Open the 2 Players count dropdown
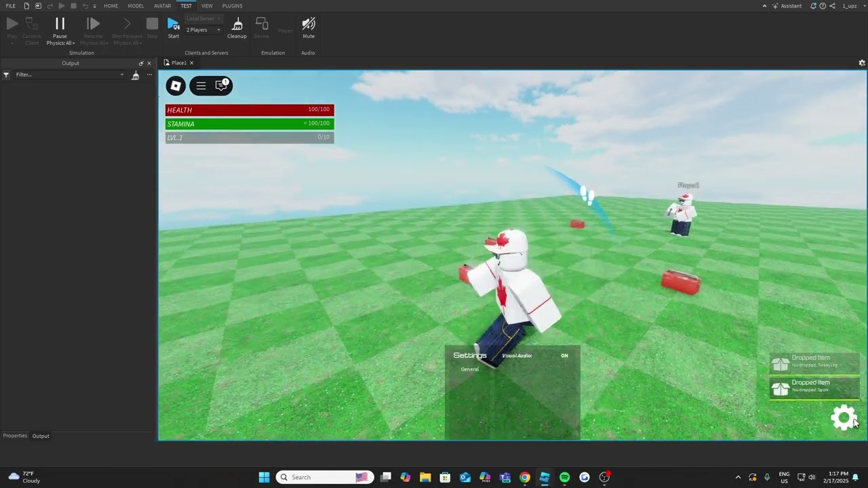Image resolution: width=868 pixels, height=488 pixels. pos(203,30)
